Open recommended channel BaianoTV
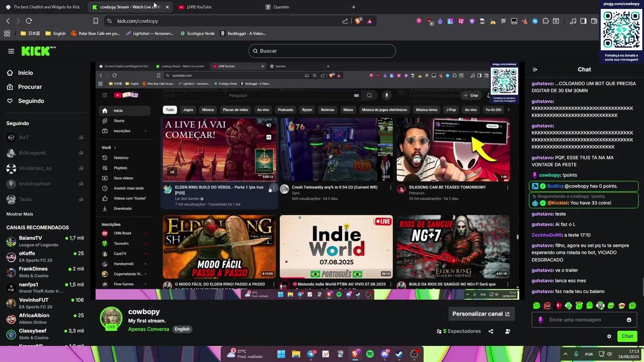Screen dimensions: 644x362 pos(44,241)
